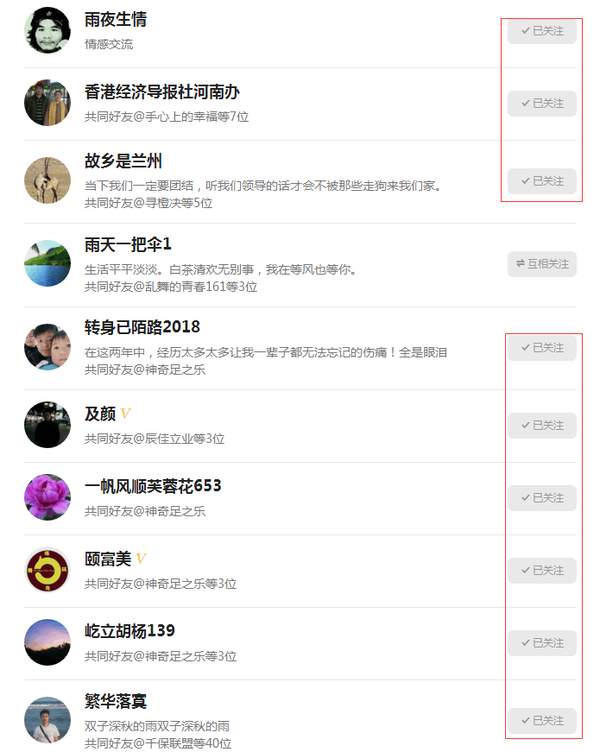Click 已关注 button for 转身已陌路2018
Viewport: 600px width, 752px height.
542,348
